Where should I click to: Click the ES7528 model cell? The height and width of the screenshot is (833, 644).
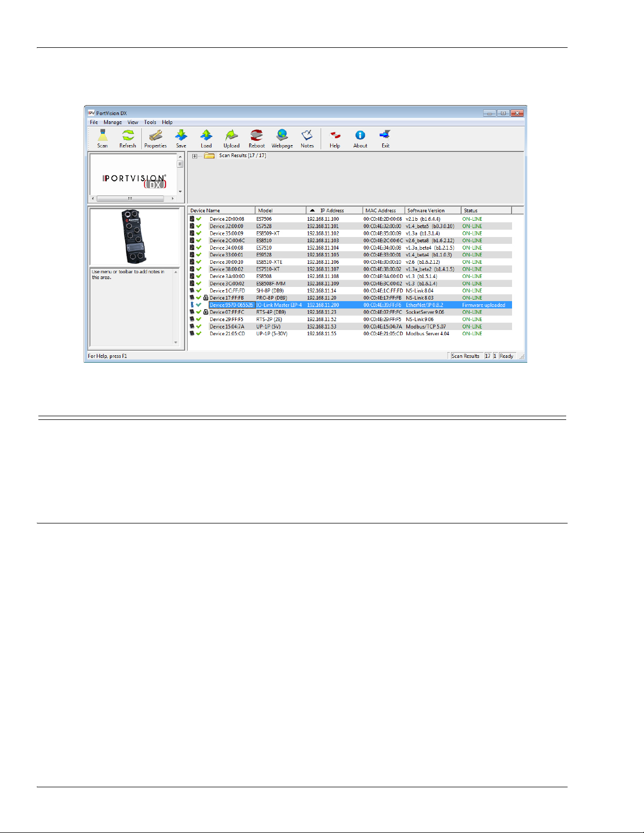(x=264, y=227)
